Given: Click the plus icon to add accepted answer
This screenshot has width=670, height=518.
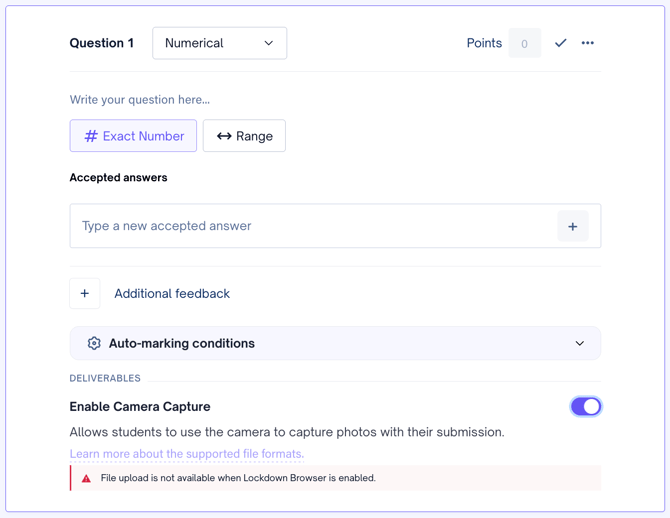Looking at the screenshot, I should [572, 227].
